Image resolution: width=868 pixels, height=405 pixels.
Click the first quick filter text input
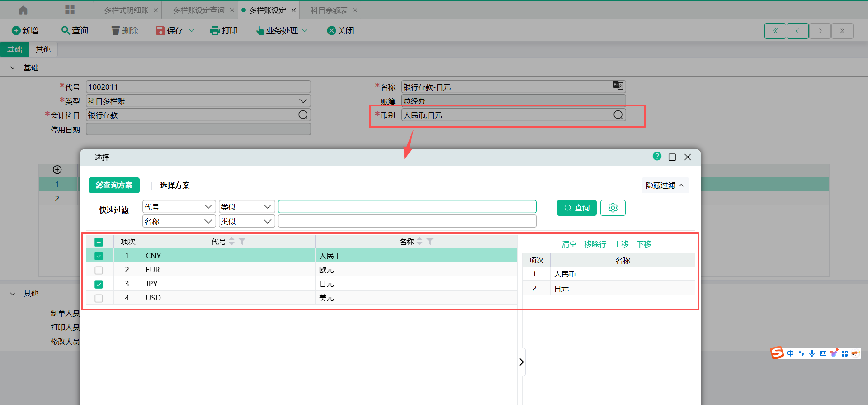tap(407, 207)
